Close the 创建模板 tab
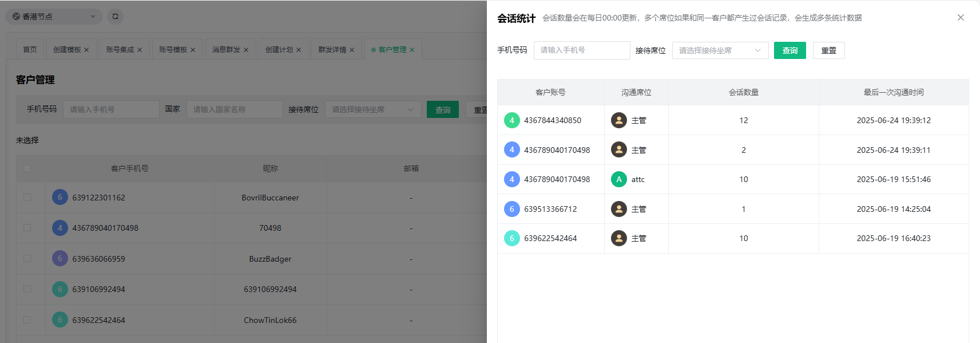This screenshot has height=343, width=980. pos(86,50)
